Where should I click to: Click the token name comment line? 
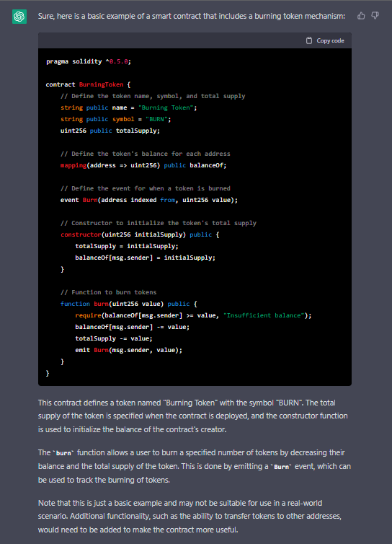point(153,96)
